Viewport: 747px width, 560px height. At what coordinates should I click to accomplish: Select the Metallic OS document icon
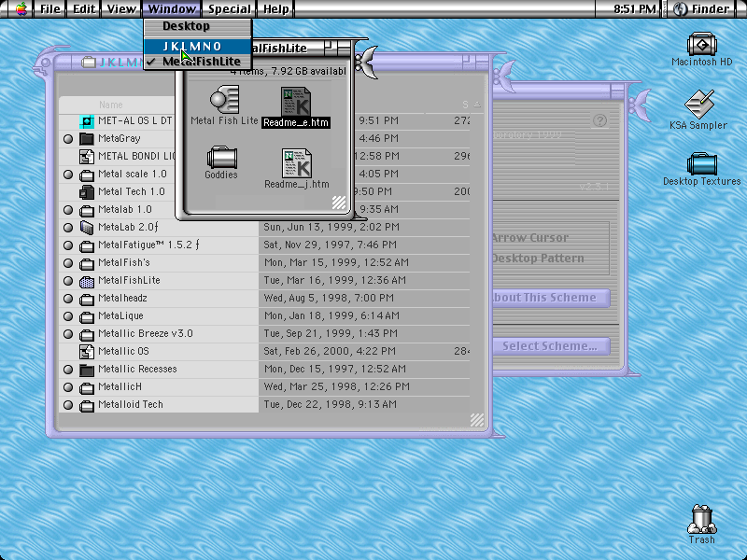click(87, 352)
